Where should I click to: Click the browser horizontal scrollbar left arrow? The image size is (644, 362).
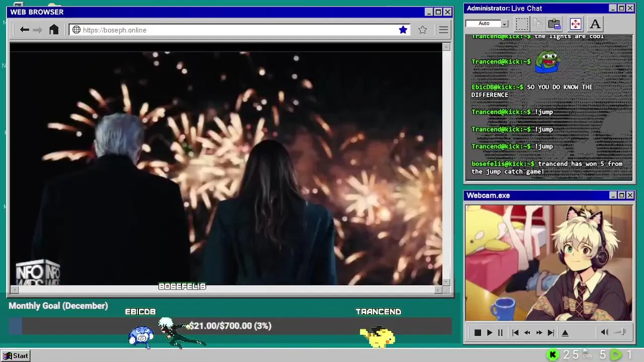pos(14,290)
